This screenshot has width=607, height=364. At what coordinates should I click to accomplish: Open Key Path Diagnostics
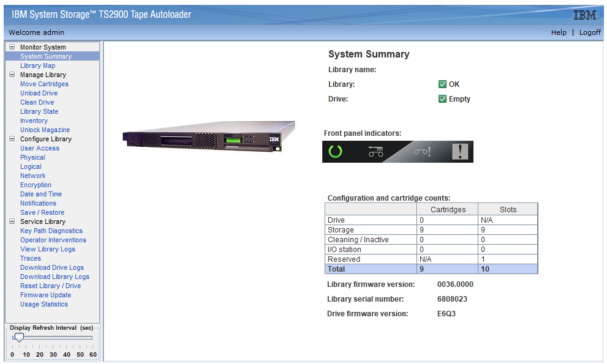point(51,231)
